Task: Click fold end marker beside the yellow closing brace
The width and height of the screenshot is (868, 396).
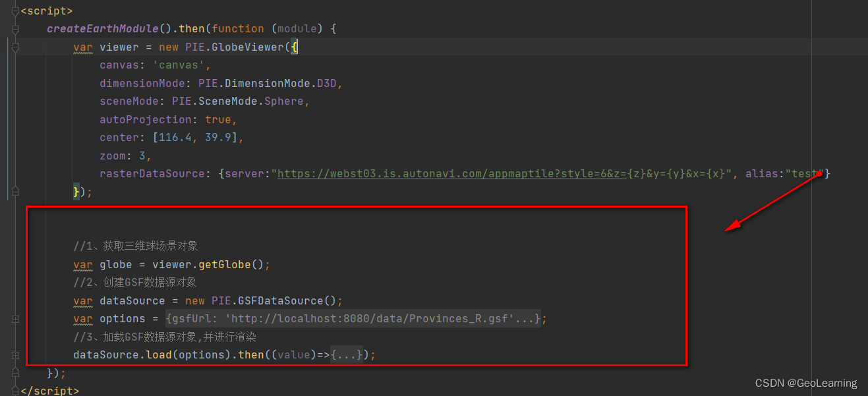Action: pyautogui.click(x=15, y=192)
